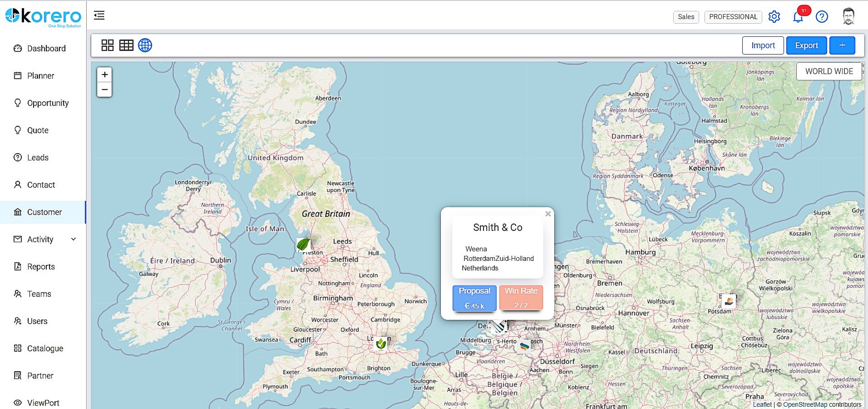Image resolution: width=868 pixels, height=409 pixels.
Task: Zoom in on the map
Action: (104, 75)
